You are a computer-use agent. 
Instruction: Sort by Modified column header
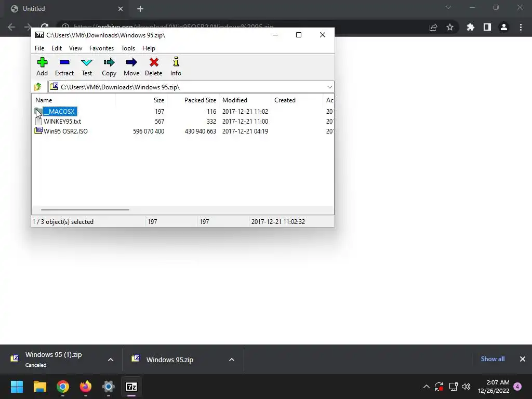245,100
